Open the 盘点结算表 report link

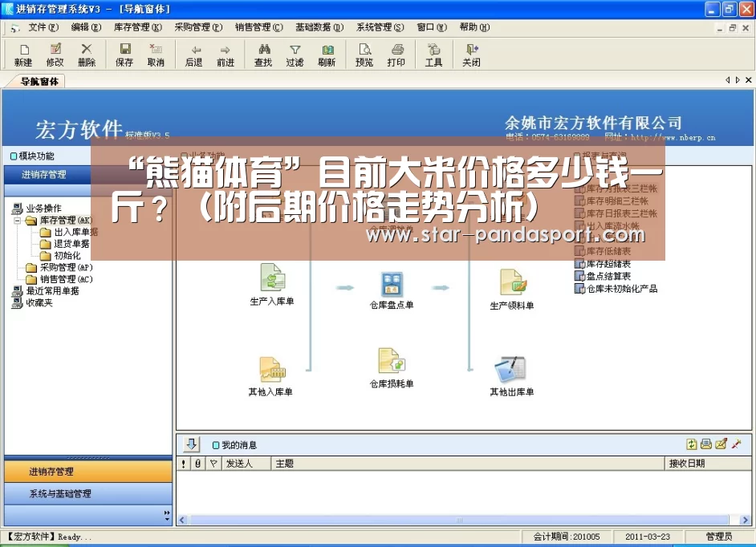pyautogui.click(x=603, y=276)
